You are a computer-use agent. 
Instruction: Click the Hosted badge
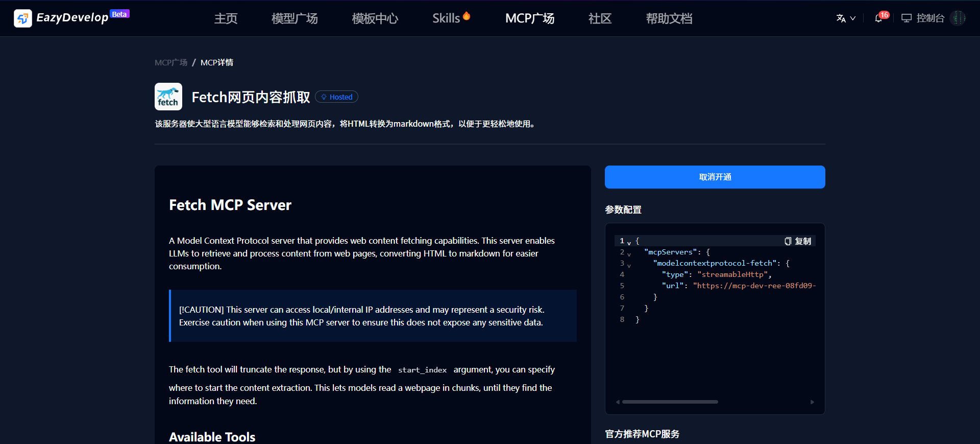(336, 97)
